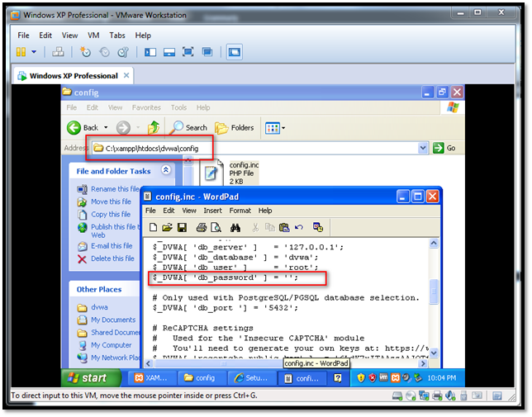Open the Format menu in WordPad
532x417 pixels.
[240, 211]
